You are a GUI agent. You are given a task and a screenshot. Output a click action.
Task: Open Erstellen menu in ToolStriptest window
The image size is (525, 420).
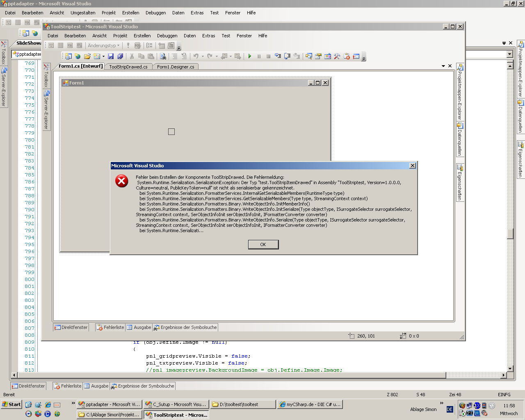[x=142, y=36]
